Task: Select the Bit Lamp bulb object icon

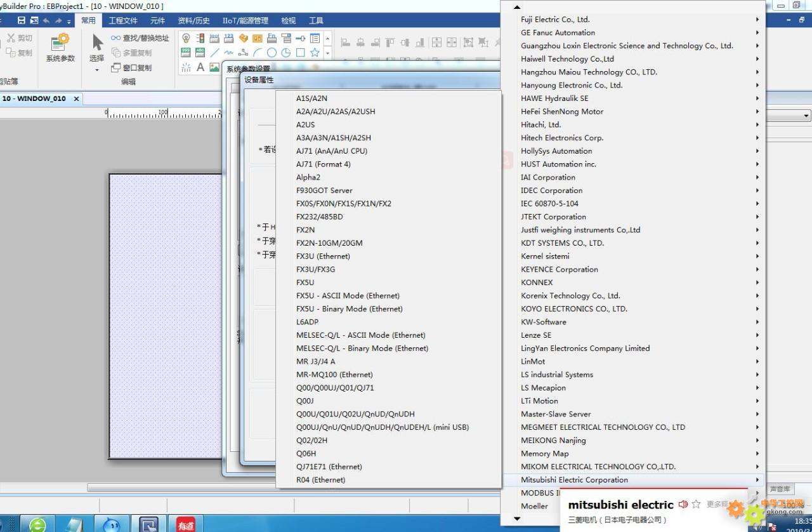Action: tap(186, 38)
